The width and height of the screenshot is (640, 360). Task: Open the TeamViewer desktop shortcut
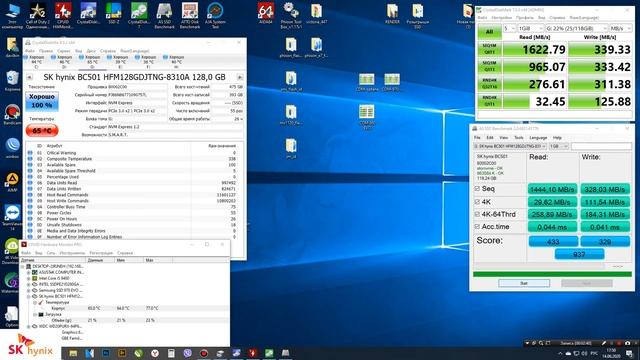(x=12, y=217)
